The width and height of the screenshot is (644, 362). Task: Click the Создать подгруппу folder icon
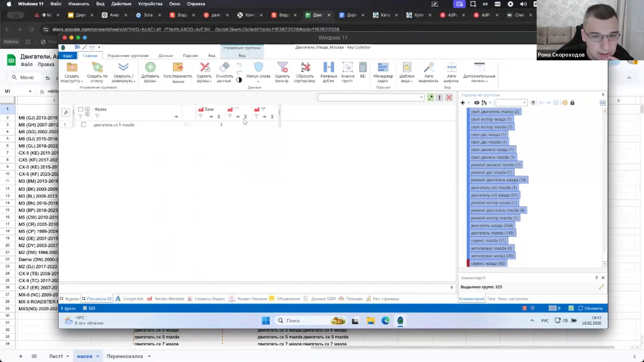click(x=71, y=67)
